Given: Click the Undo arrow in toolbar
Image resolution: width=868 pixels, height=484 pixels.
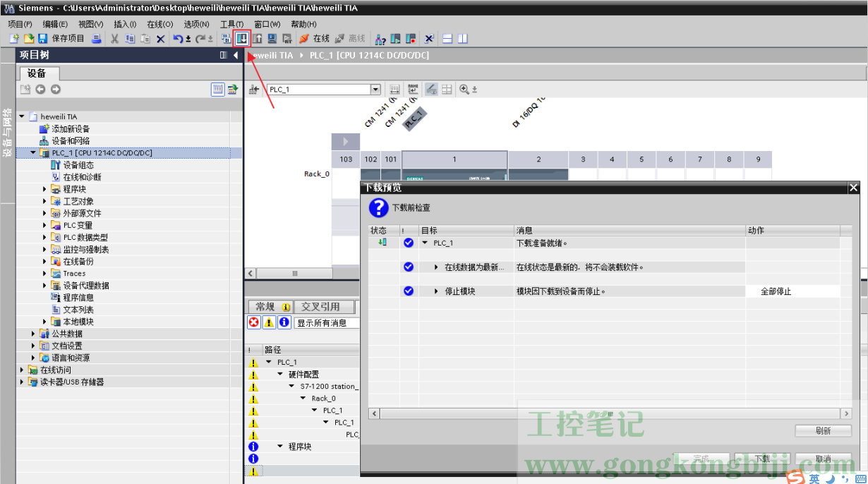Looking at the screenshot, I should coord(178,39).
